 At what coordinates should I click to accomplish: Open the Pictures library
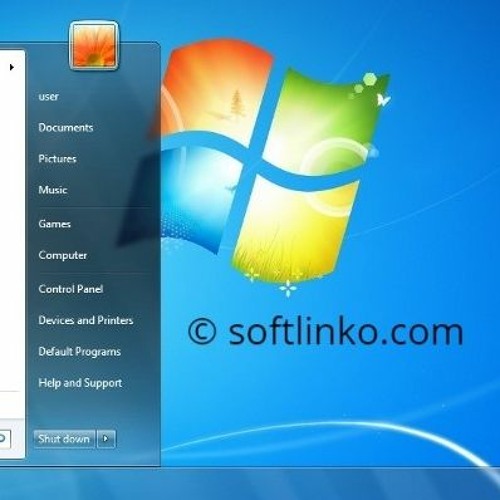tap(57, 159)
